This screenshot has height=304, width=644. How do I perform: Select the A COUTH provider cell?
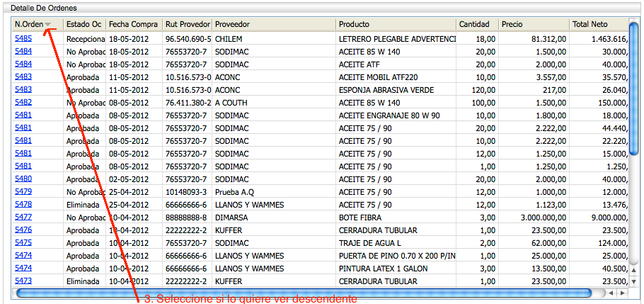[274, 103]
